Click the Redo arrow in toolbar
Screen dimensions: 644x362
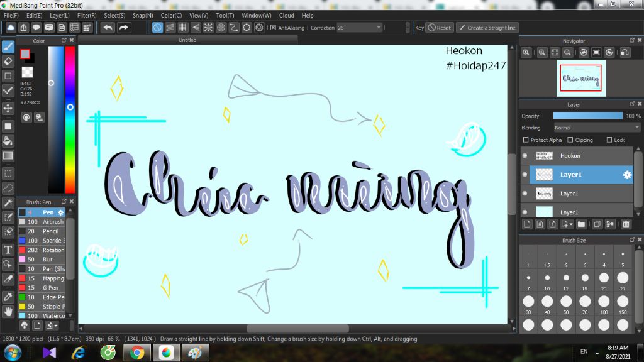(x=123, y=28)
